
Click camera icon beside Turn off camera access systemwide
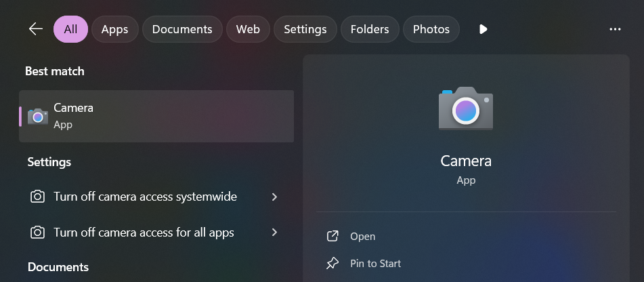[x=37, y=197]
